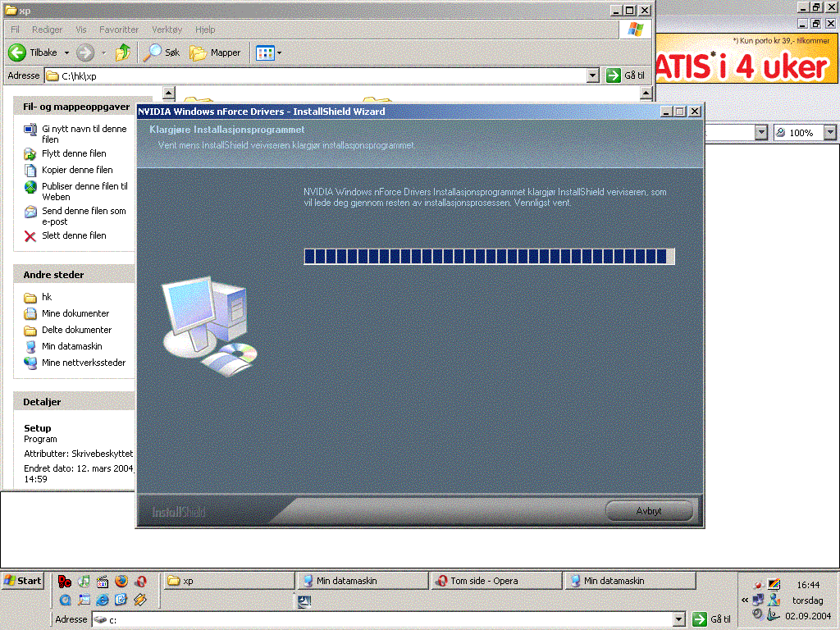Image resolution: width=840 pixels, height=630 pixels.
Task: Open the colorful display tray icon
Action: 774,584
